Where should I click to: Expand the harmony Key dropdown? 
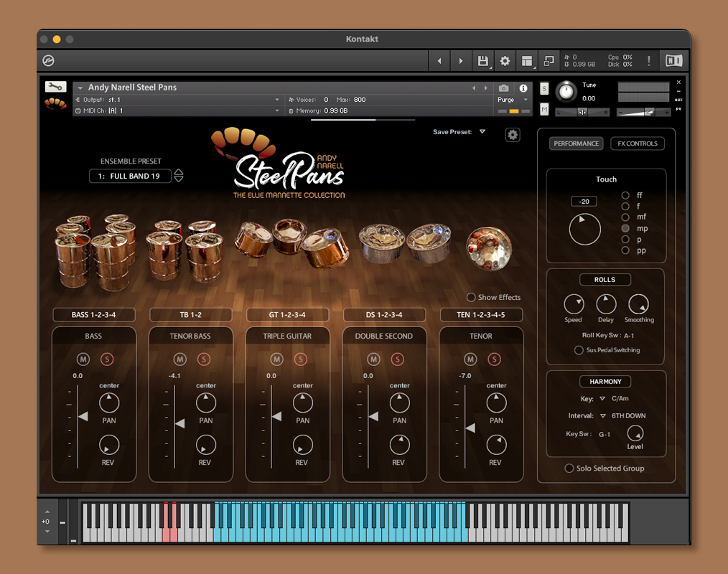tap(602, 398)
